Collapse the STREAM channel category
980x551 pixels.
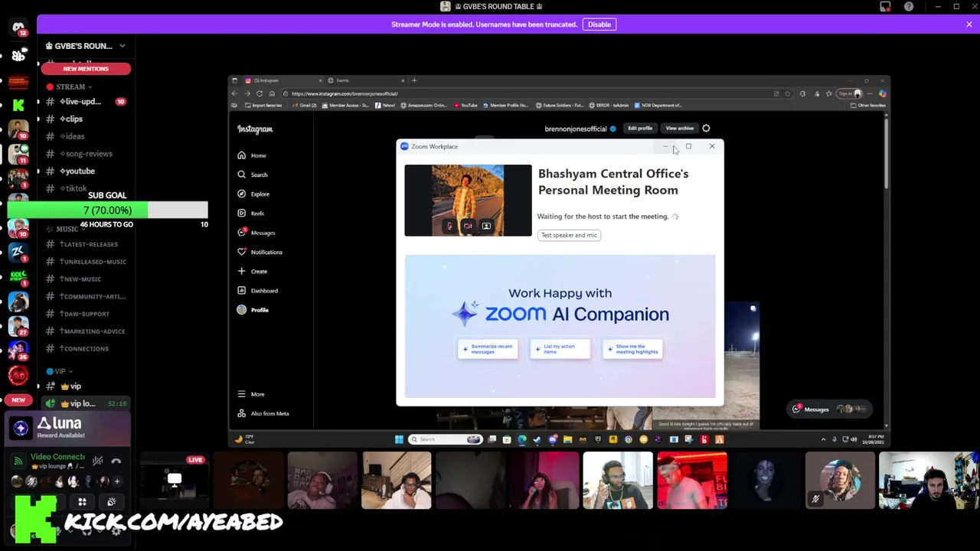coord(70,86)
